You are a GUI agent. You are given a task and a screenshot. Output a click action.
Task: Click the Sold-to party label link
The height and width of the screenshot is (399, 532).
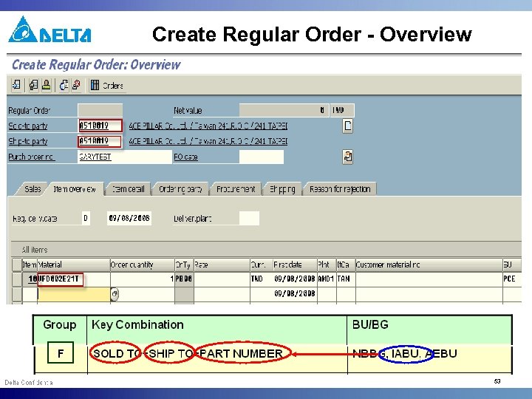28,126
